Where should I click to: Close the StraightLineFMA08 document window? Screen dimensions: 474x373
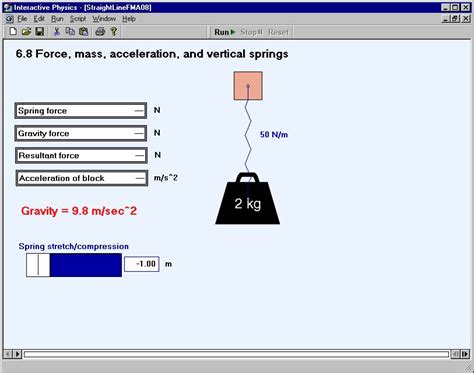pyautogui.click(x=465, y=19)
